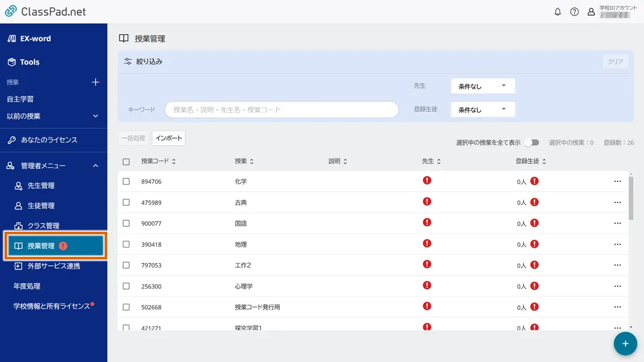Enable the 選択中の授業を全て表示 toggle
Viewport: 644px width, 362px height.
click(x=532, y=142)
